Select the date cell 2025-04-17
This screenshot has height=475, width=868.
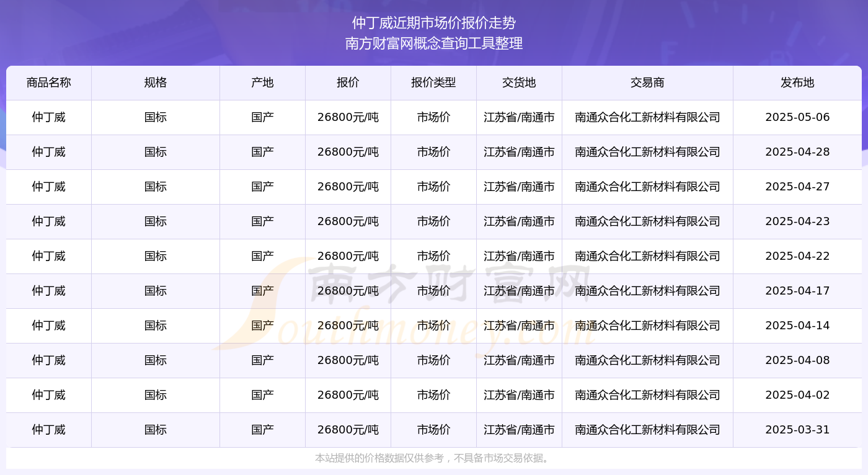tap(797, 291)
